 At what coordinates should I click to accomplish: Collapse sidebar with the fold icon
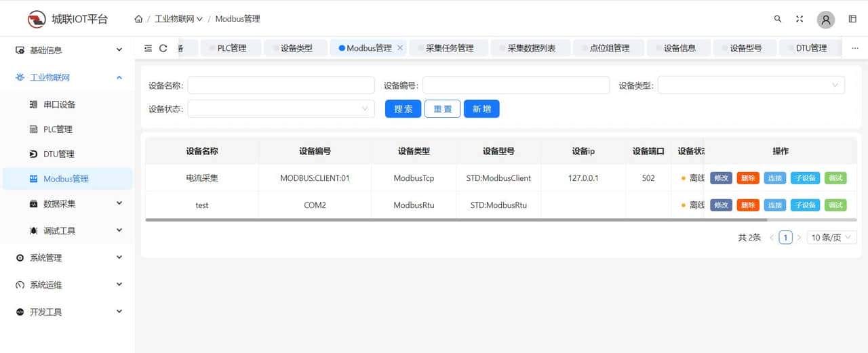point(148,48)
